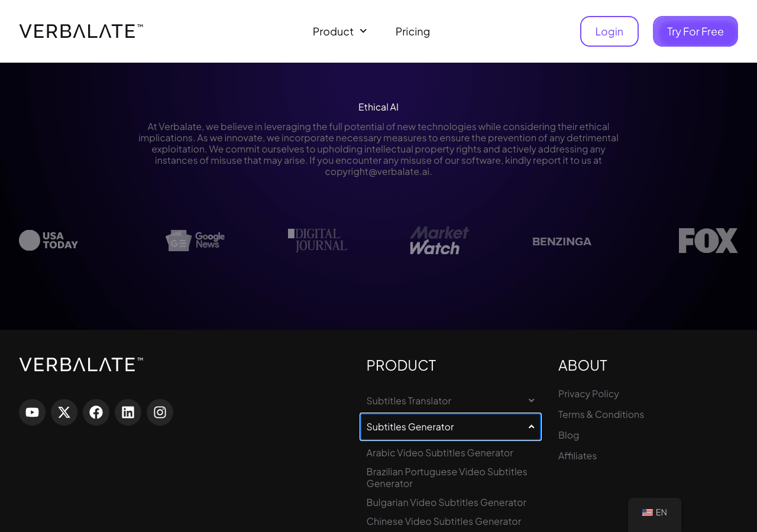
Task: Click the Try For Free button
Action: pyautogui.click(x=695, y=31)
